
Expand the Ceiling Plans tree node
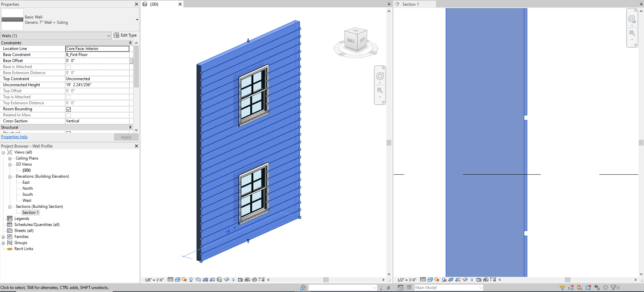(10, 158)
